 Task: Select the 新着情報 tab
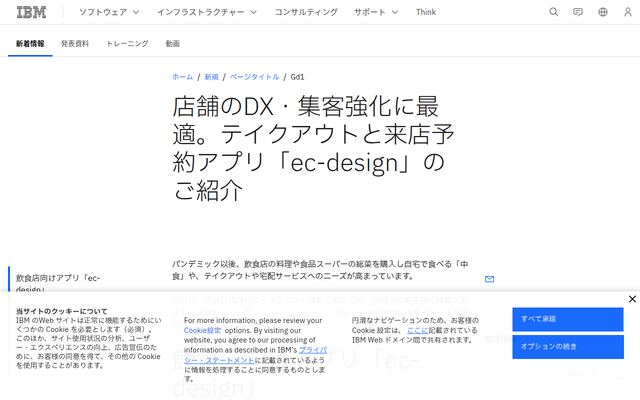pyautogui.click(x=30, y=44)
